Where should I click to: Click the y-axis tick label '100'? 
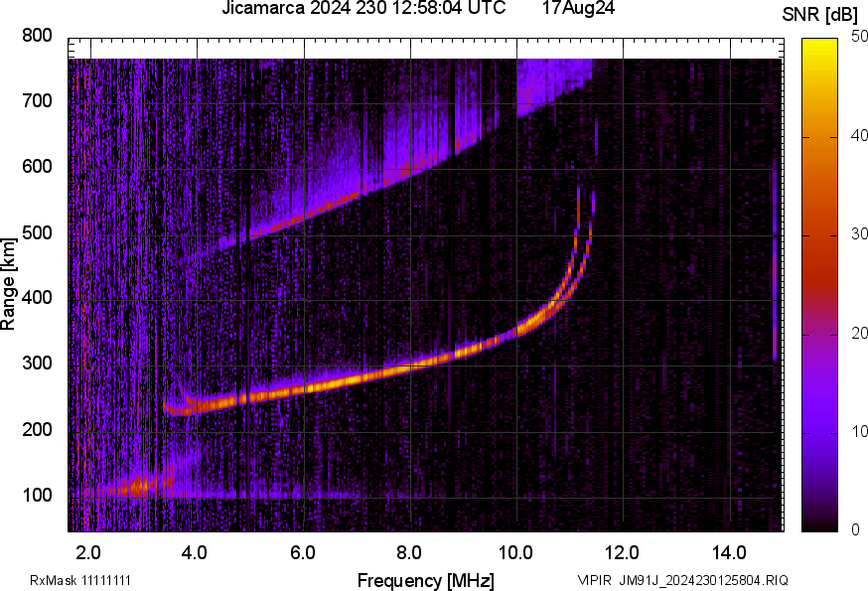(x=37, y=496)
